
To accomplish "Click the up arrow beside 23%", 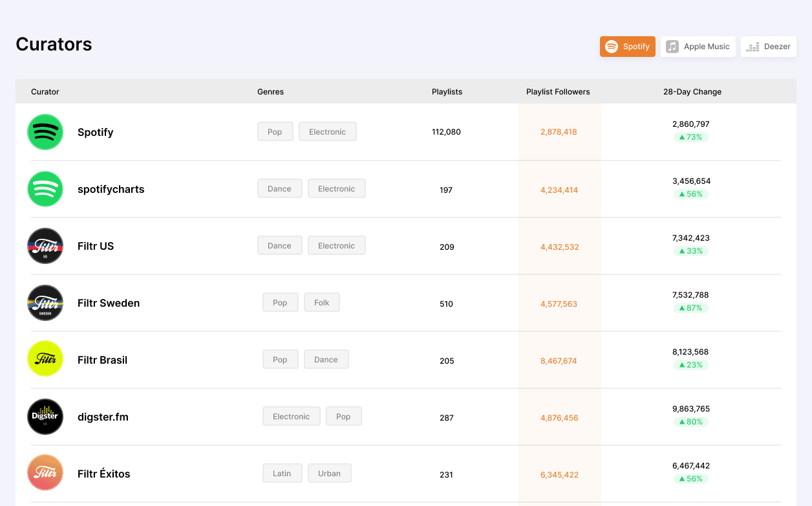I will [681, 365].
